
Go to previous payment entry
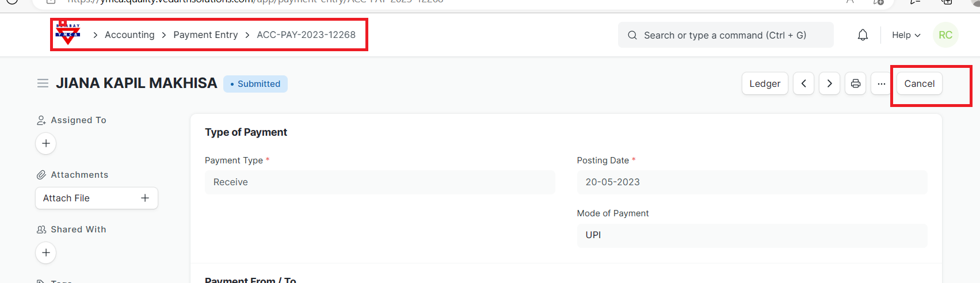(803, 83)
